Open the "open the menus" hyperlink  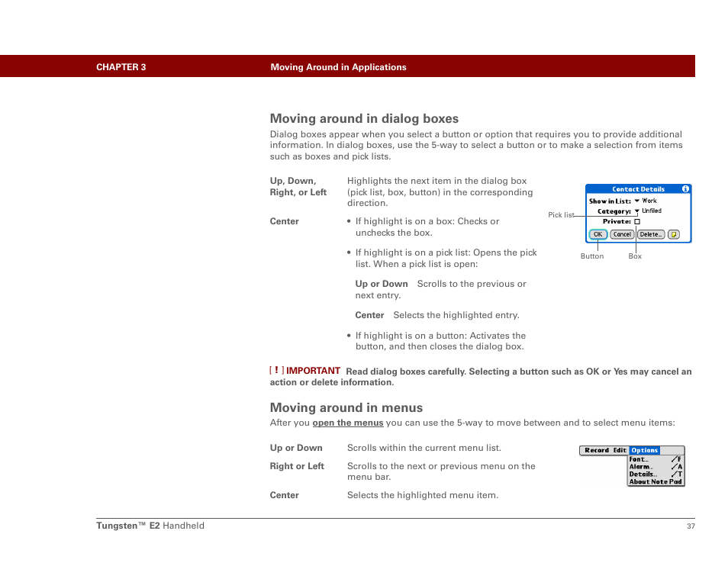click(x=348, y=423)
